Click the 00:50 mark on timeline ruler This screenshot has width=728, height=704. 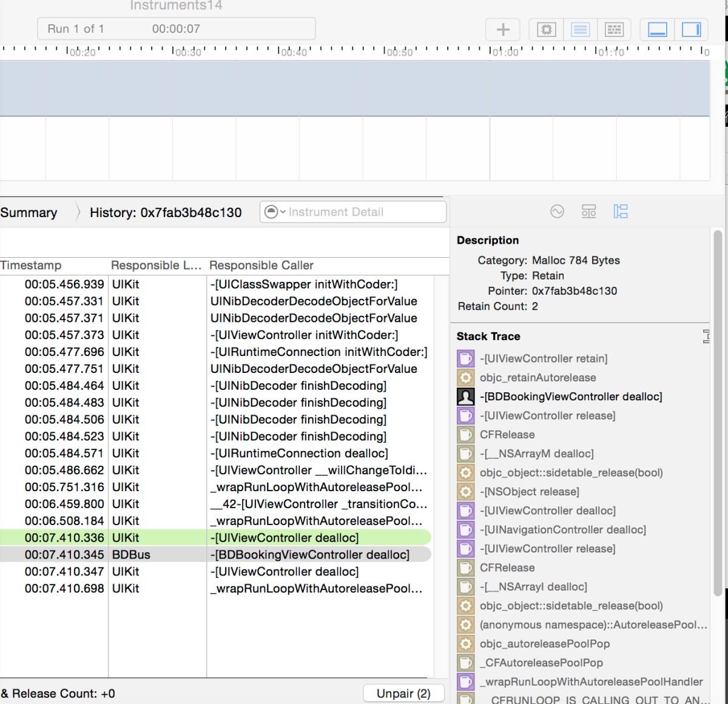[x=399, y=52]
